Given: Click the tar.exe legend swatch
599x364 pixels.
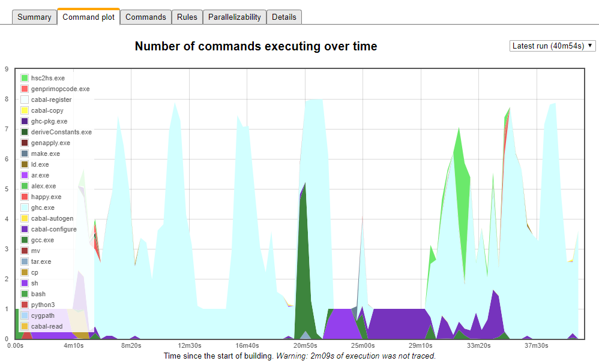Looking at the screenshot, I should click(25, 261).
